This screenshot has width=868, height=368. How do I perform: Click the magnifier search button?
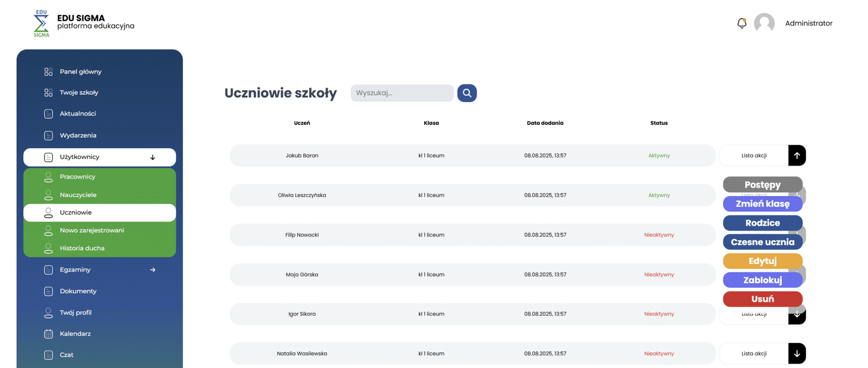(x=467, y=93)
